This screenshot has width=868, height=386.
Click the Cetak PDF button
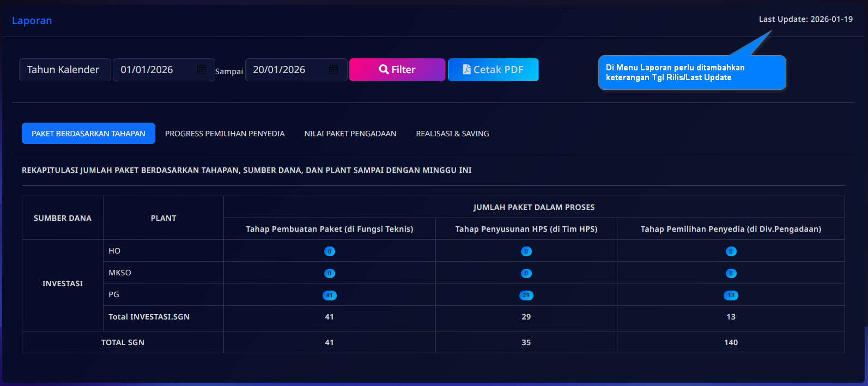point(493,70)
